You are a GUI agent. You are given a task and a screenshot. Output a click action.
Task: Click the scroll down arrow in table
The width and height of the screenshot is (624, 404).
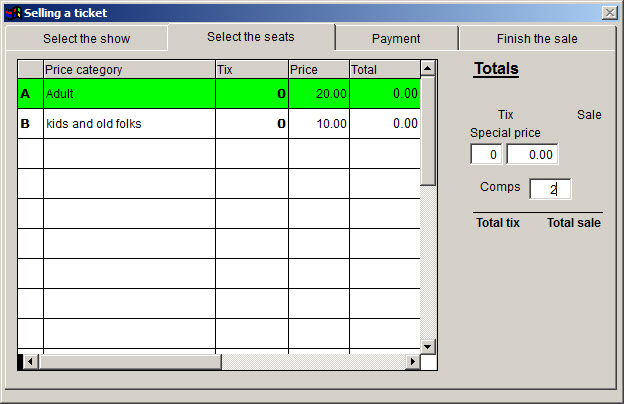pyautogui.click(x=428, y=346)
